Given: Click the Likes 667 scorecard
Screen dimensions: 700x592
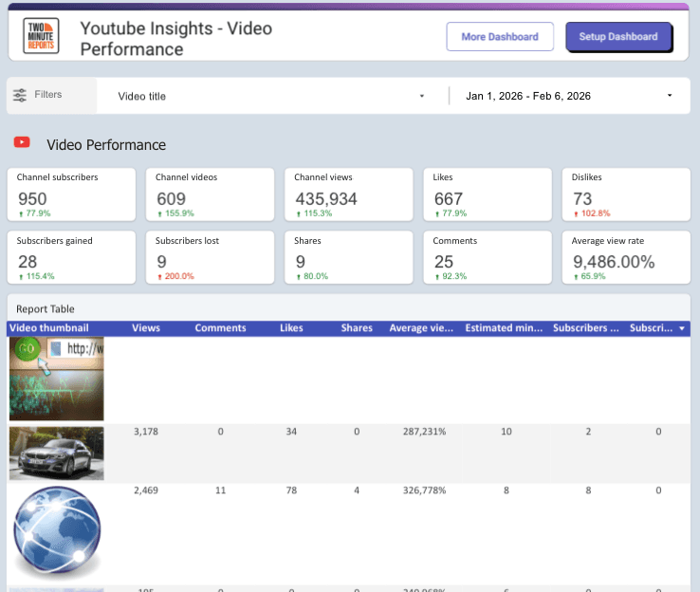Looking at the screenshot, I should [x=488, y=194].
